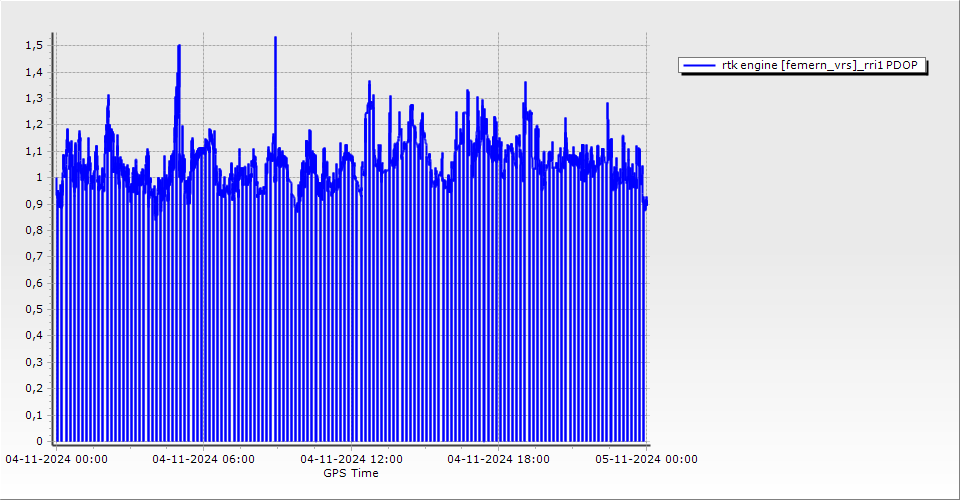Select the 04-11-2024 06:00 time label
This screenshot has width=960, height=500.
(x=203, y=459)
